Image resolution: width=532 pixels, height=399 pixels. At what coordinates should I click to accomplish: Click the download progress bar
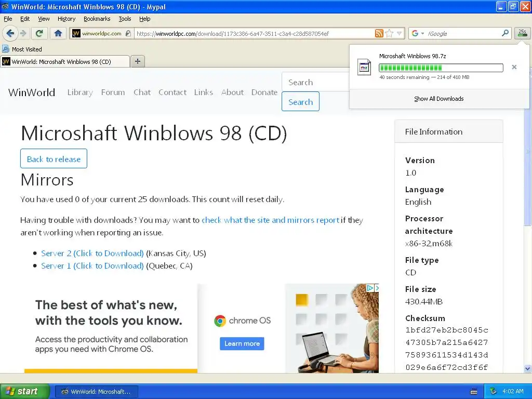[x=441, y=68]
